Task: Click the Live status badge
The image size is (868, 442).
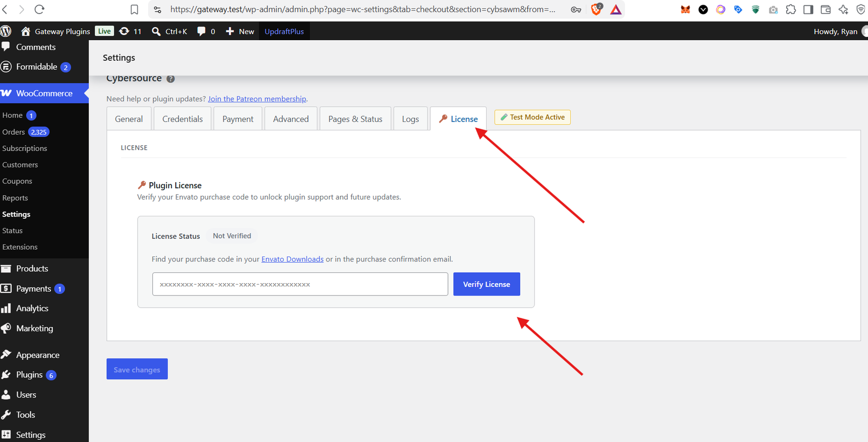Action: (x=105, y=31)
